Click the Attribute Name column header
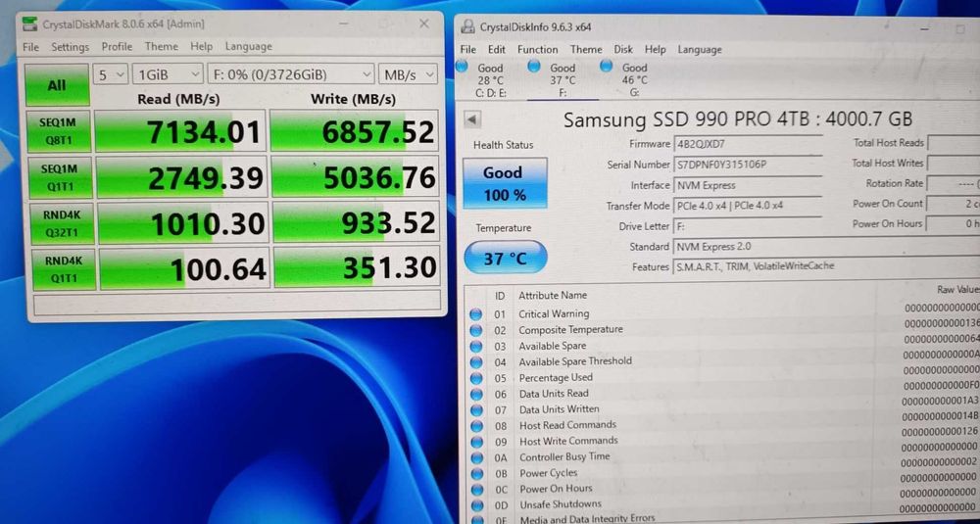This screenshot has height=524, width=980. pos(553,295)
